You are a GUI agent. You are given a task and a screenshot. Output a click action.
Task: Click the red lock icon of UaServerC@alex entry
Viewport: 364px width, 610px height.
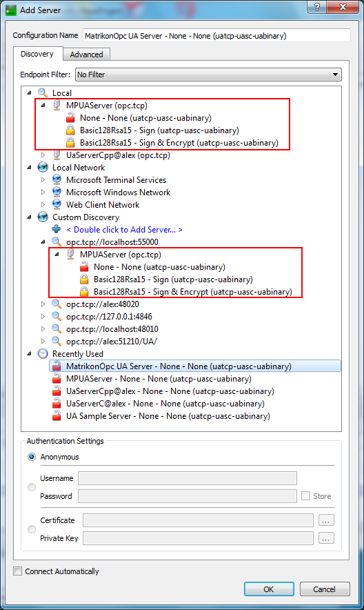pos(57,404)
